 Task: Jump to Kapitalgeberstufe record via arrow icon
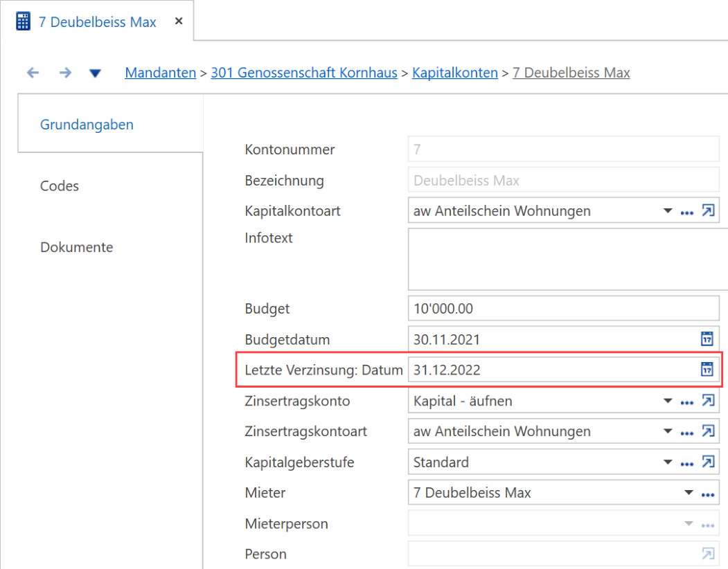pyautogui.click(x=708, y=462)
